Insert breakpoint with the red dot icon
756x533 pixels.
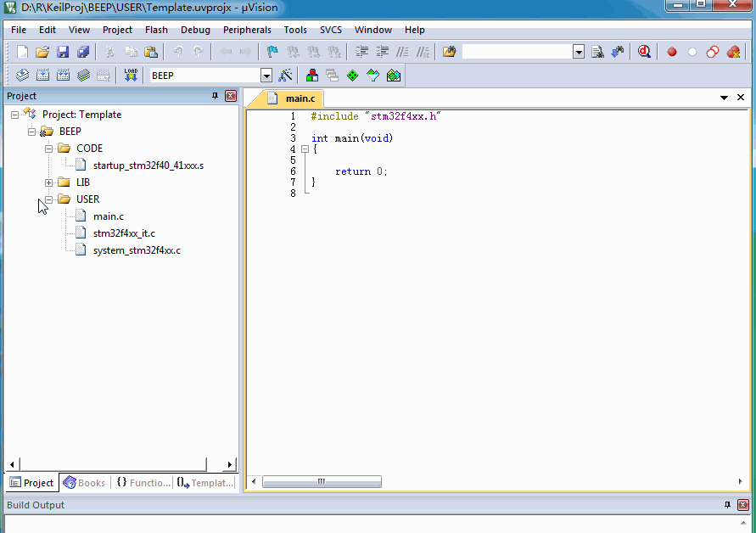click(x=672, y=52)
